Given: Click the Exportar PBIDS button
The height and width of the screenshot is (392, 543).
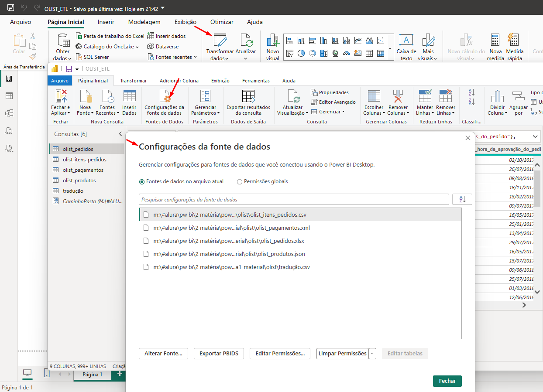Looking at the screenshot, I should pyautogui.click(x=219, y=354).
